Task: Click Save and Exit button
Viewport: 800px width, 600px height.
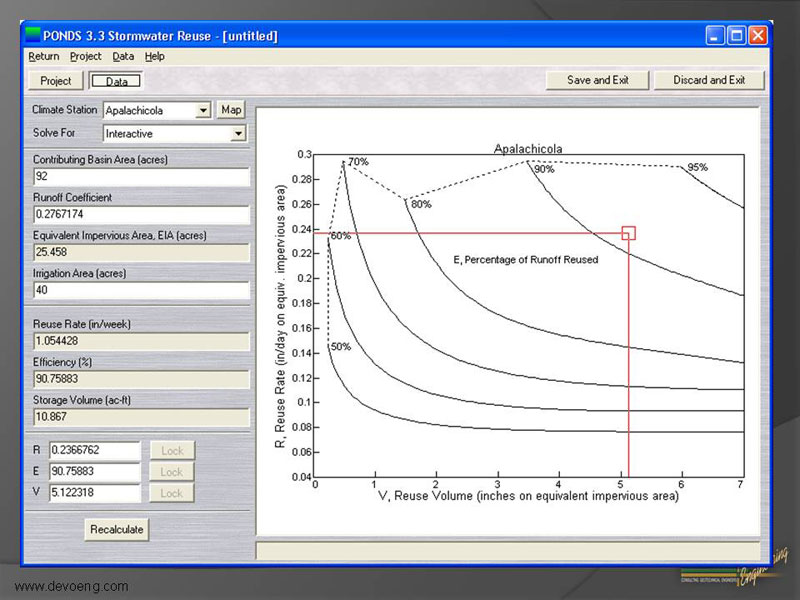Action: pyautogui.click(x=599, y=80)
